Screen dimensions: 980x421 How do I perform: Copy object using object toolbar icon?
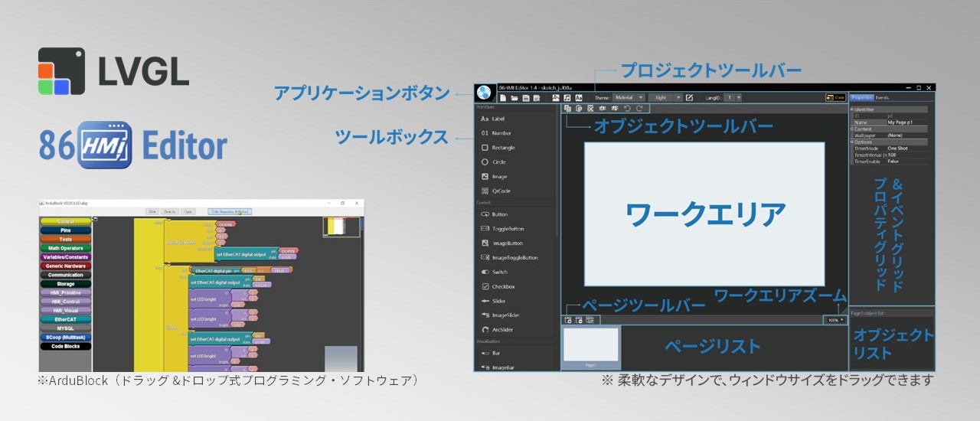point(567,109)
